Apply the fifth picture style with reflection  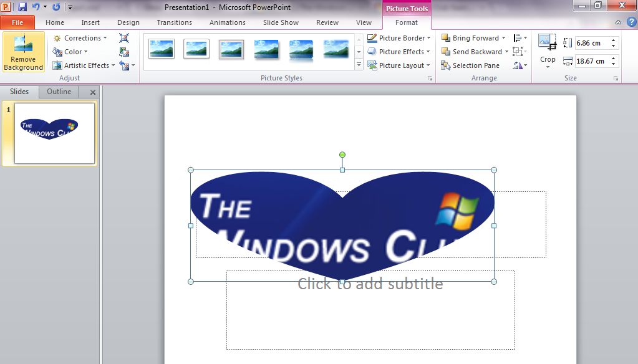pyautogui.click(x=301, y=50)
